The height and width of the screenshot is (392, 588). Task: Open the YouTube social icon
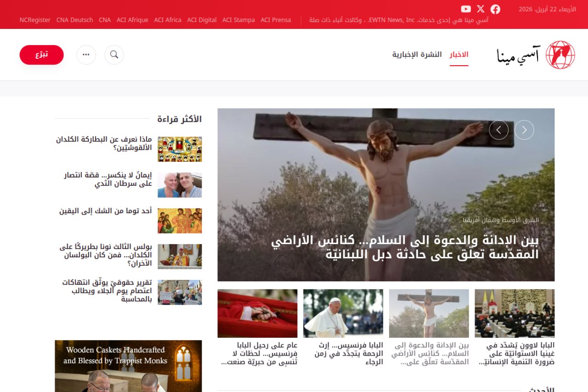pyautogui.click(x=466, y=9)
